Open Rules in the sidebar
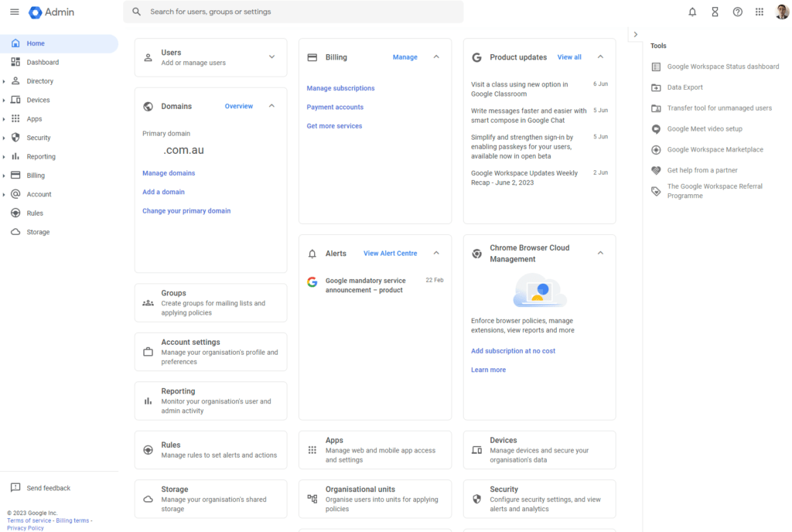The image size is (792, 532). [x=59, y=213]
